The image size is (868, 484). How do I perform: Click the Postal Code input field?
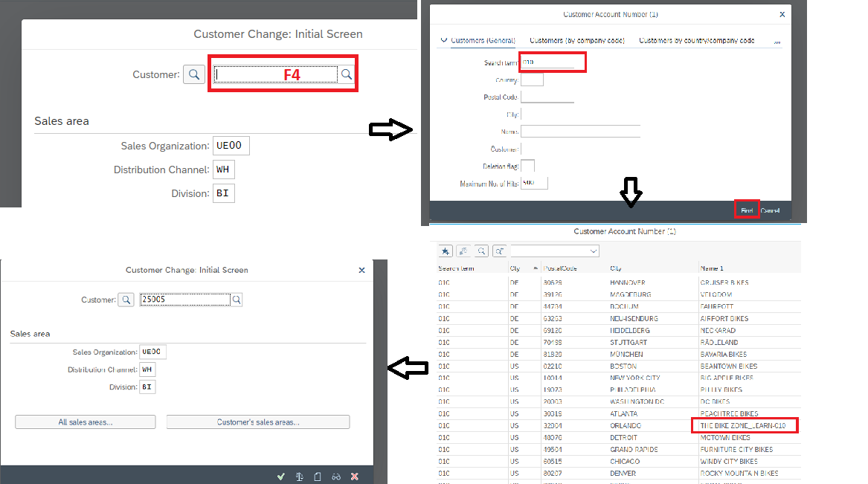tap(547, 97)
